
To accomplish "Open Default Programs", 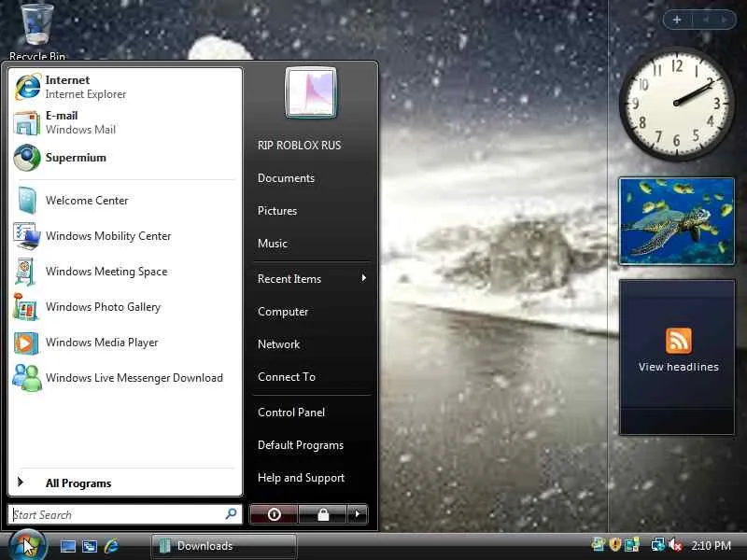I will [x=301, y=445].
